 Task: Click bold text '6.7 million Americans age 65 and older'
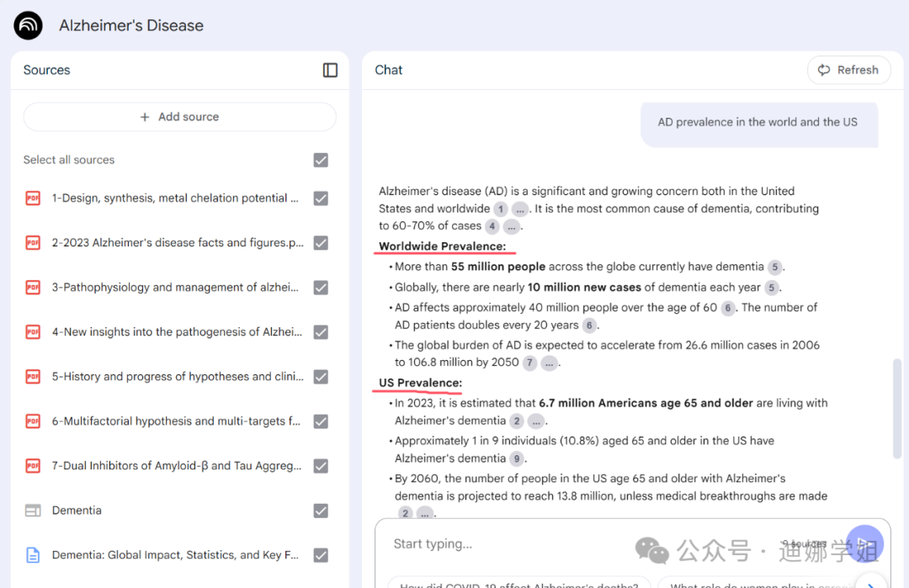pos(646,403)
